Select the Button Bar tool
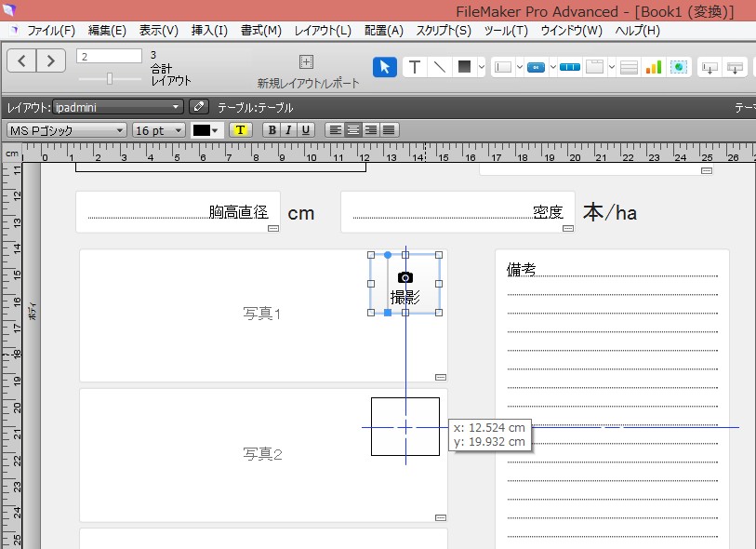Screen dimensions: 756x549 [x=570, y=67]
